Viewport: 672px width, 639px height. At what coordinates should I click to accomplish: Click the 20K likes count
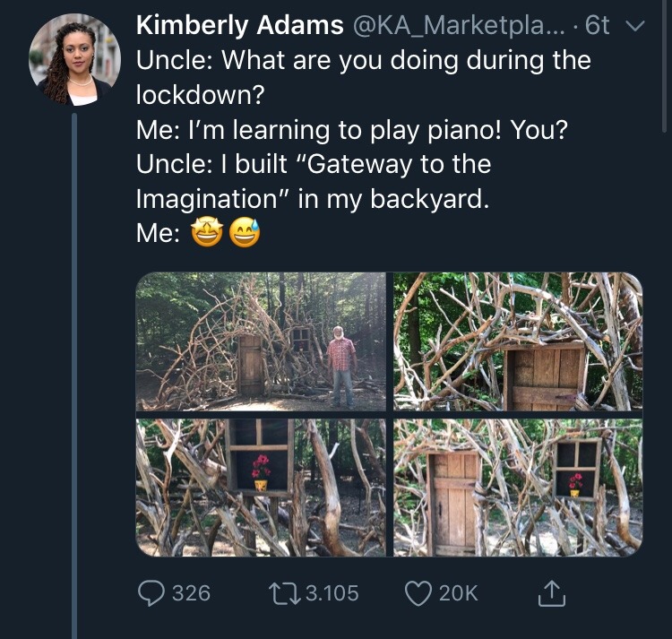coord(458,593)
